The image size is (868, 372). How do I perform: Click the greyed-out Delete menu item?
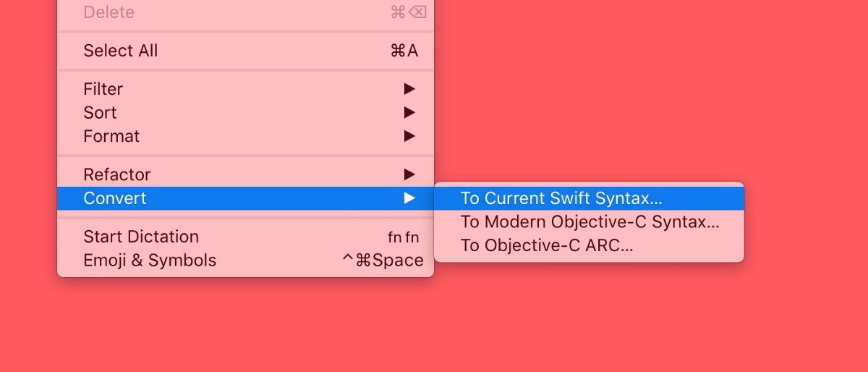pos(109,12)
